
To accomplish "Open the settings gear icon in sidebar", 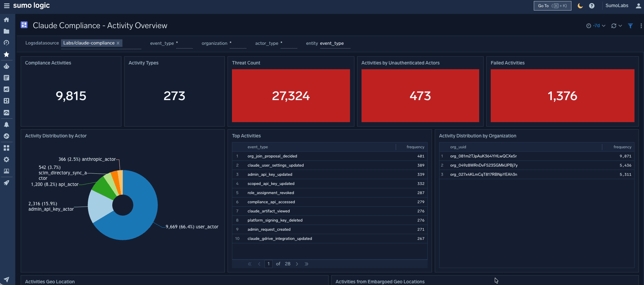I will 6,159.
